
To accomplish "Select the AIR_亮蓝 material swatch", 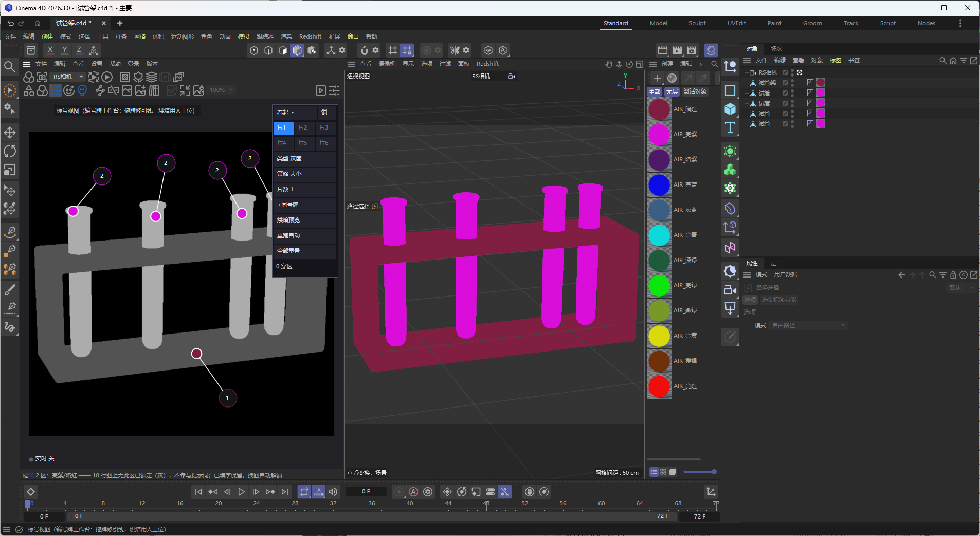I will pyautogui.click(x=659, y=185).
